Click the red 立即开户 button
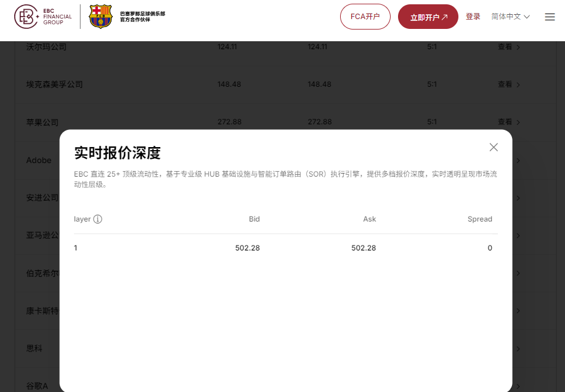This screenshot has width=565, height=392. coord(428,17)
